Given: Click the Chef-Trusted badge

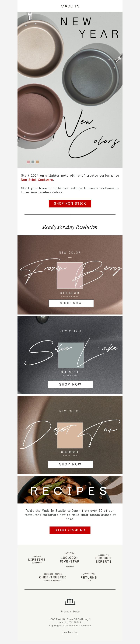Looking at the screenshot, I should click(53, 577).
